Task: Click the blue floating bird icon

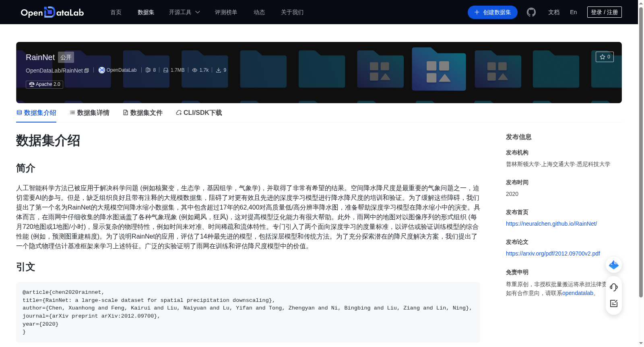Action: click(x=614, y=265)
